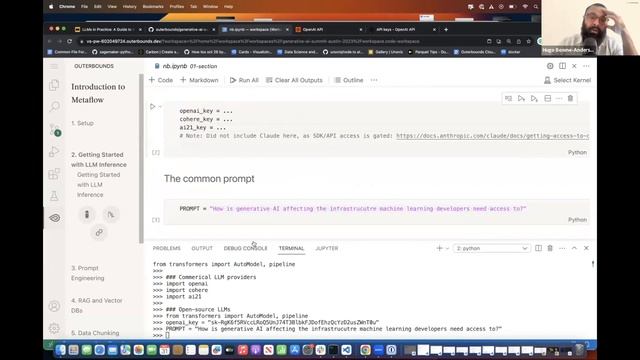The width and height of the screenshot is (640, 360).
Task: Open the Accounts icon in the activity bar
Action: (54, 306)
